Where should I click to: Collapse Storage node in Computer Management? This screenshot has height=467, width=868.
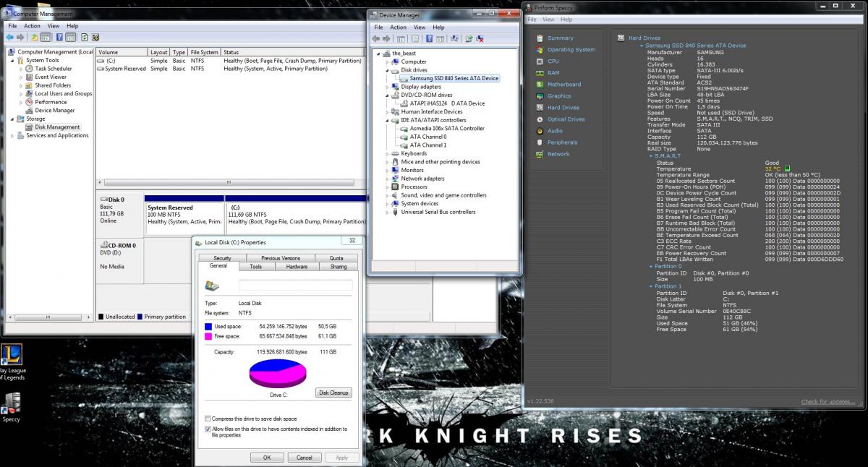coord(12,119)
